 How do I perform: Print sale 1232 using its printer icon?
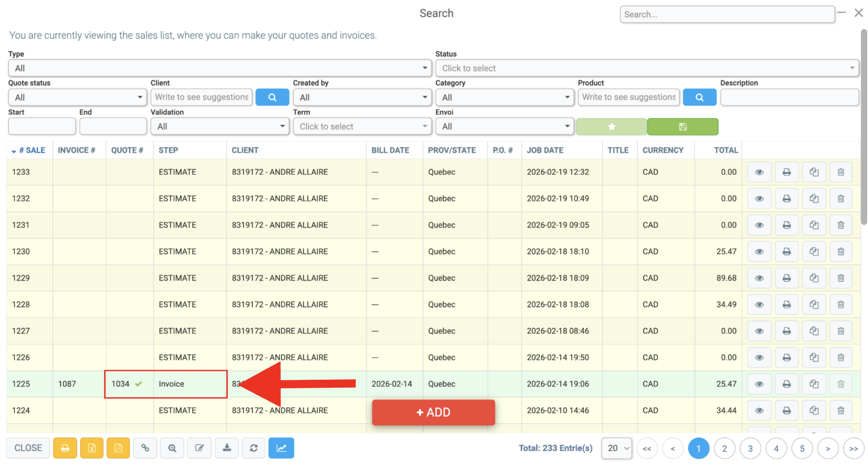pyautogui.click(x=786, y=198)
